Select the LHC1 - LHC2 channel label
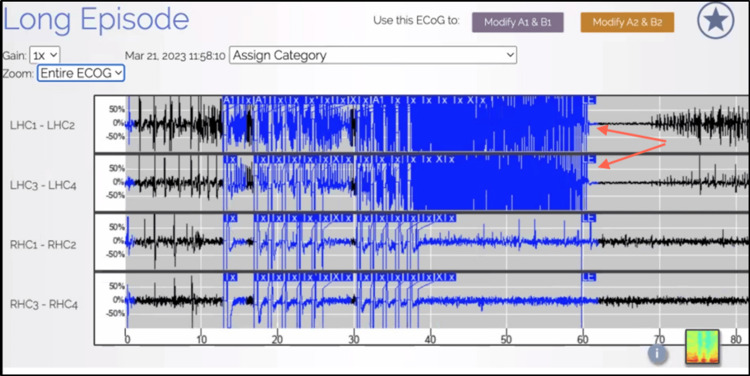The width and height of the screenshot is (750, 376). click(43, 125)
